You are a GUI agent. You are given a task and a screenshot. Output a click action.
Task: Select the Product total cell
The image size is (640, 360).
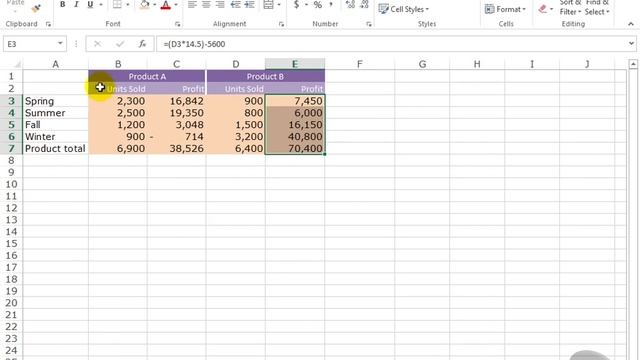[x=56, y=148]
